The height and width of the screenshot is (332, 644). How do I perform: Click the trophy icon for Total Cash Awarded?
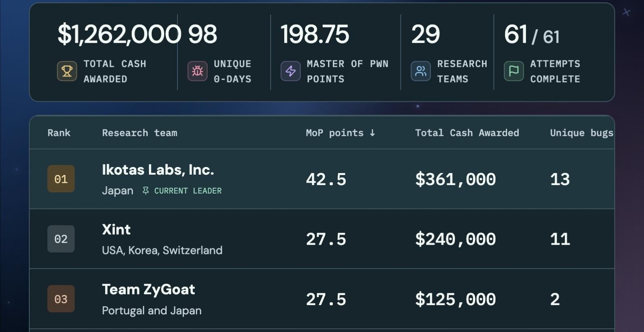pos(67,71)
